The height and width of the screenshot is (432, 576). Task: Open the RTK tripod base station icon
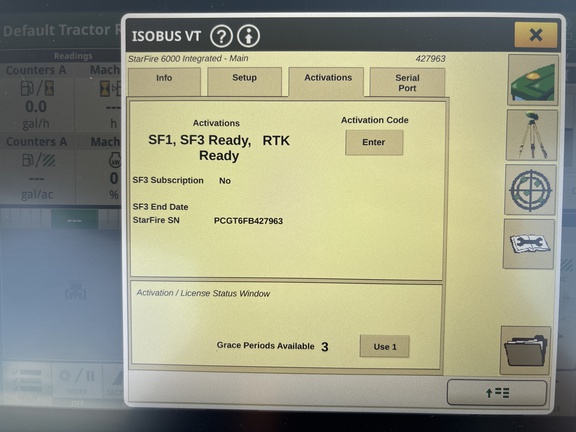[532, 135]
